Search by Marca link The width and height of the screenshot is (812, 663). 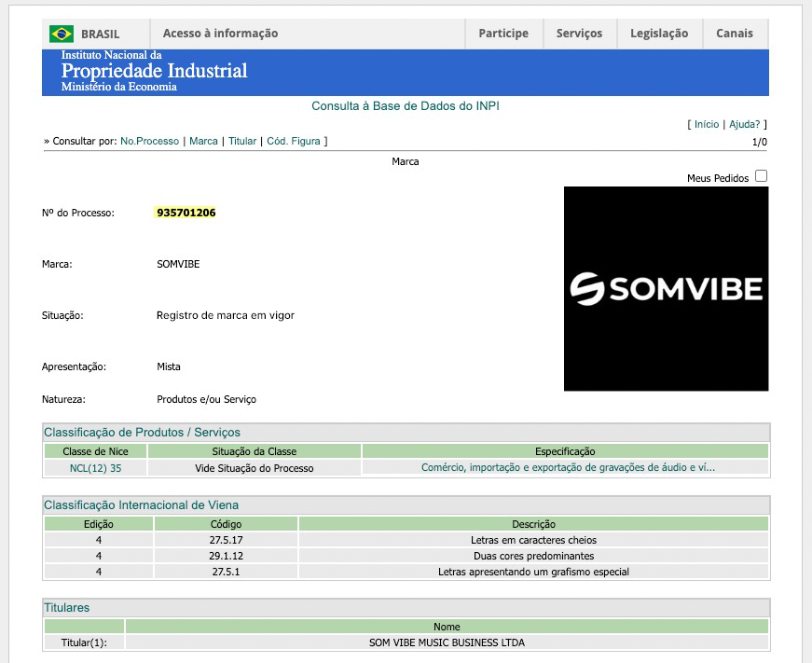203,141
